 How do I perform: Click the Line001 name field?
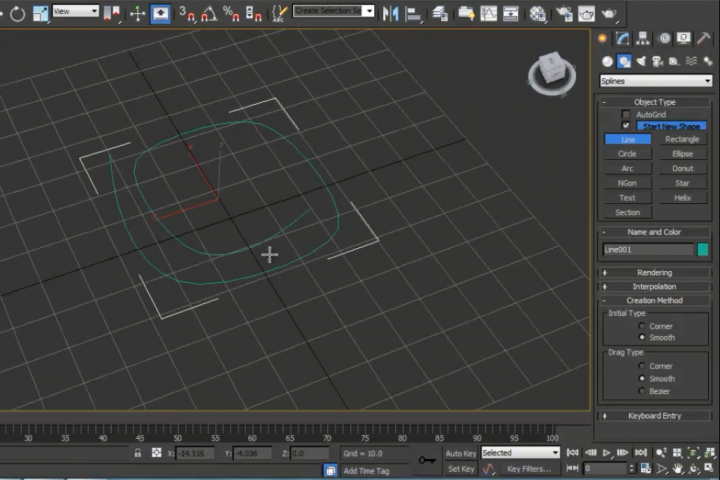click(648, 250)
